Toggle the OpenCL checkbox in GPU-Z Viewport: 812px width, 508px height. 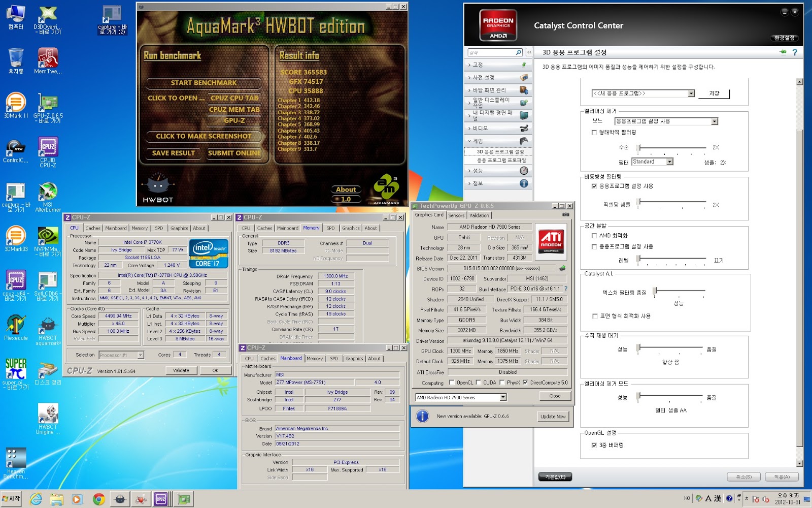coord(452,383)
